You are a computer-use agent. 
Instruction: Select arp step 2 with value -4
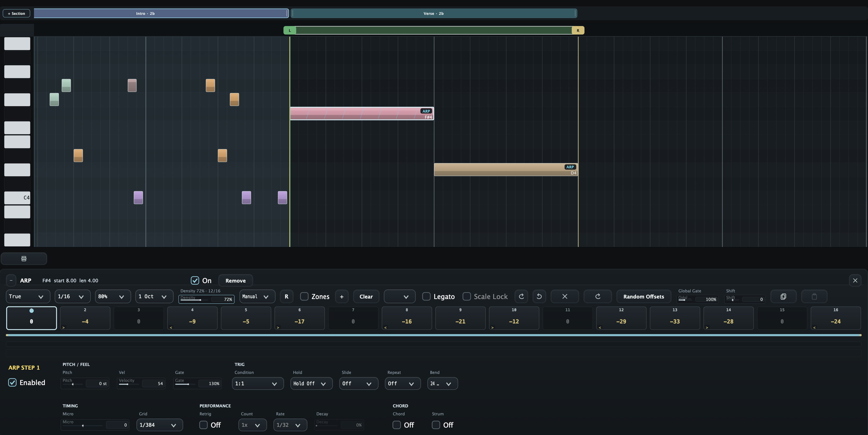point(85,318)
